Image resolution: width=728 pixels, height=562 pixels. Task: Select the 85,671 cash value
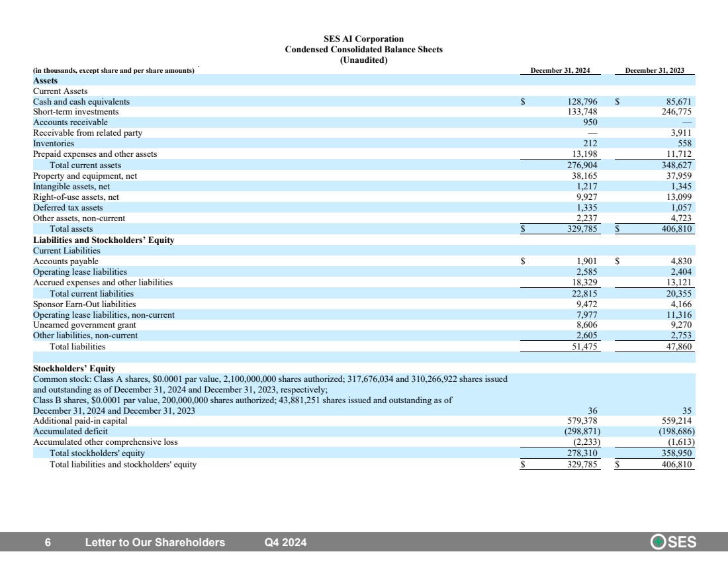click(679, 102)
